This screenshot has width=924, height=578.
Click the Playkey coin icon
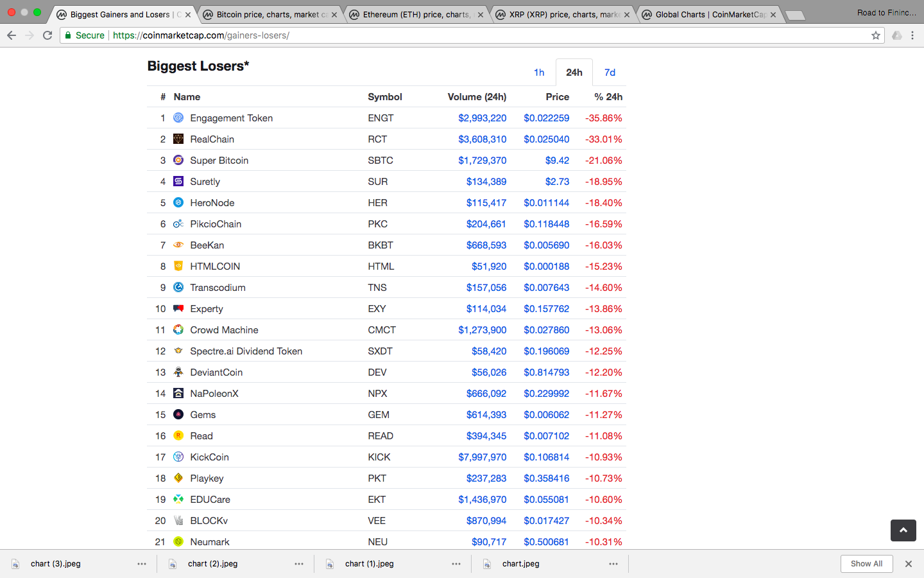(x=178, y=478)
